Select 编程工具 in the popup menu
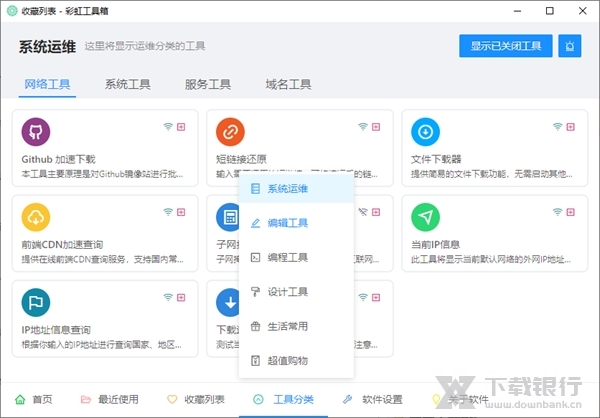This screenshot has height=418, width=600. pyautogui.click(x=296, y=258)
